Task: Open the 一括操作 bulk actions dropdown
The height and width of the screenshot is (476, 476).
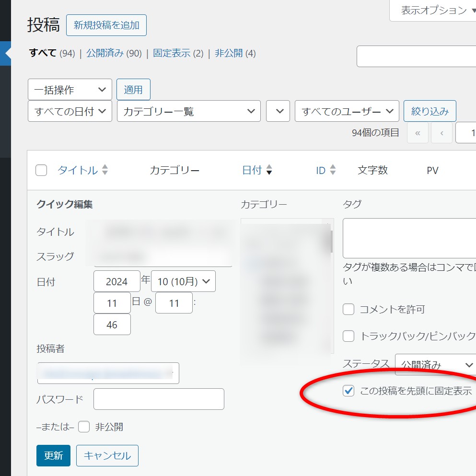Action: point(70,90)
